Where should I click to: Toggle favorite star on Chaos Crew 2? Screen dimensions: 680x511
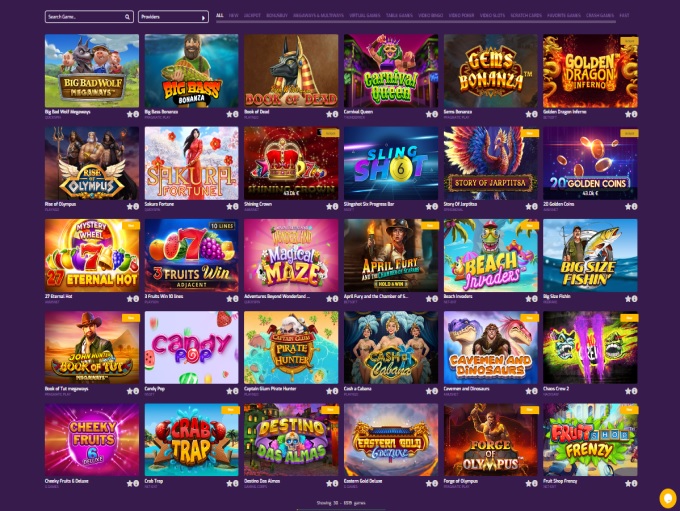(x=628, y=391)
